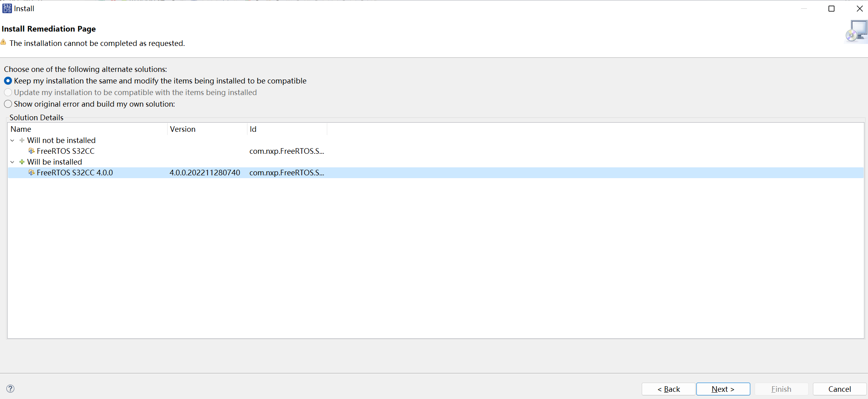Click the Install window app icon in title bar
Image resolution: width=868 pixels, height=399 pixels.
(7, 8)
